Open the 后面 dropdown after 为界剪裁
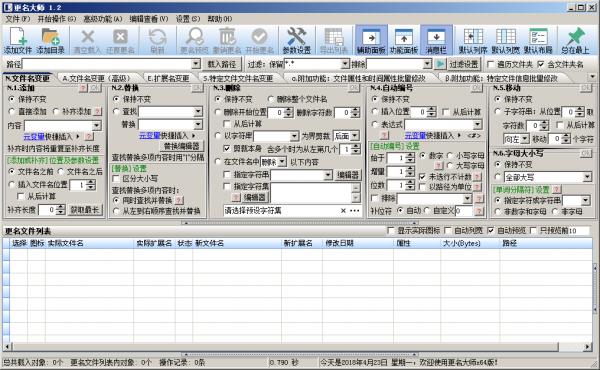 coord(355,135)
